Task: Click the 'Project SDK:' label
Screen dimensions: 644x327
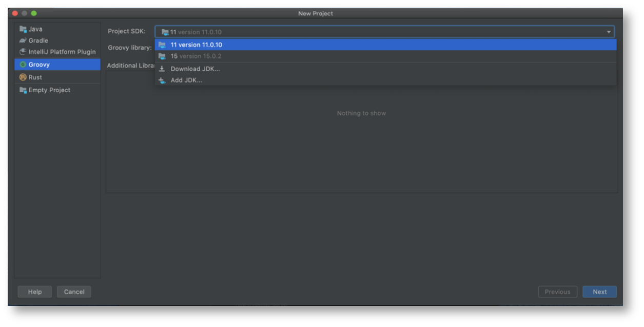Action: (x=127, y=31)
